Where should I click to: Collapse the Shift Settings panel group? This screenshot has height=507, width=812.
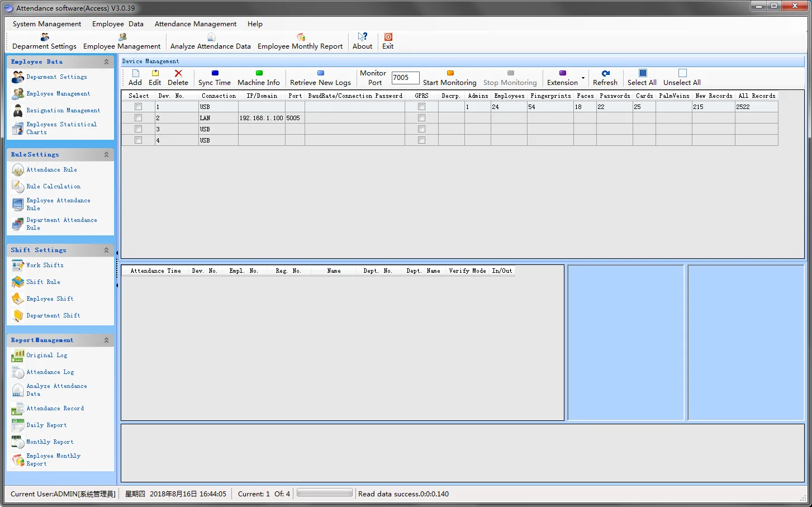[x=106, y=250]
